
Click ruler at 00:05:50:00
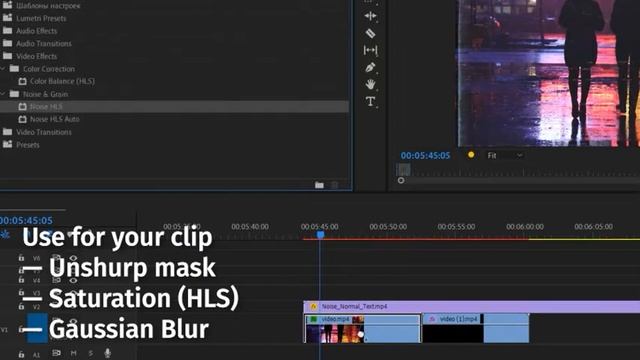click(x=388, y=227)
